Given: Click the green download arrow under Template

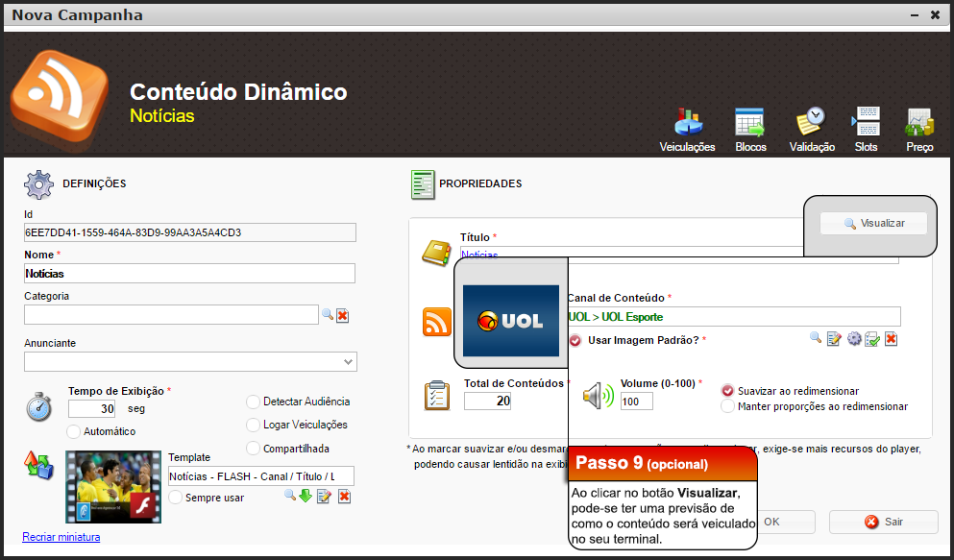Looking at the screenshot, I should (x=306, y=497).
